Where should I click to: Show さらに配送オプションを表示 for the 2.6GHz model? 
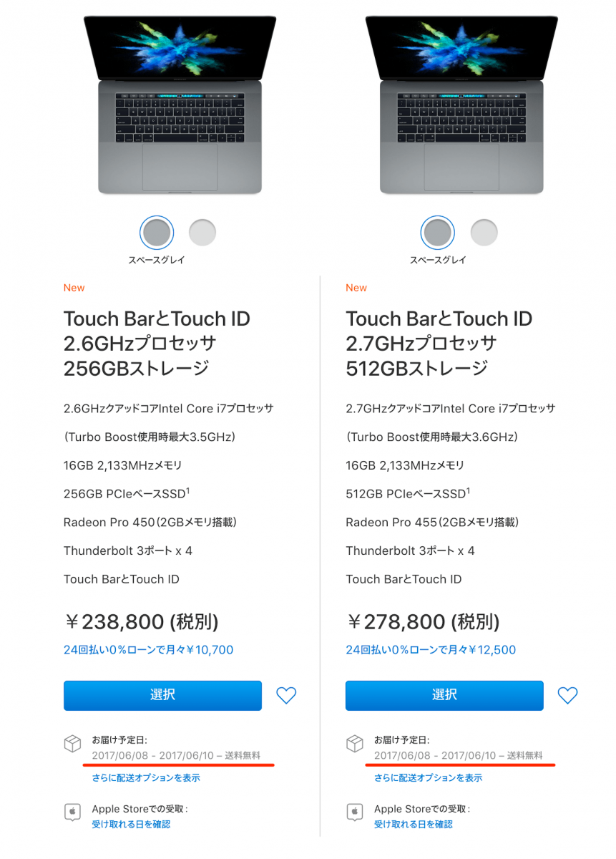[x=145, y=777]
